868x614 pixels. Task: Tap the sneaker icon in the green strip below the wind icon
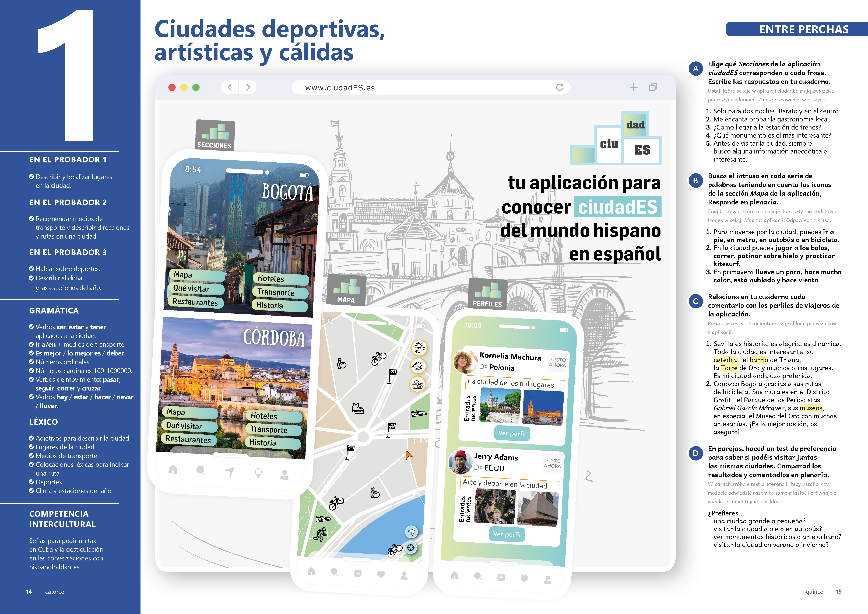[x=419, y=414]
